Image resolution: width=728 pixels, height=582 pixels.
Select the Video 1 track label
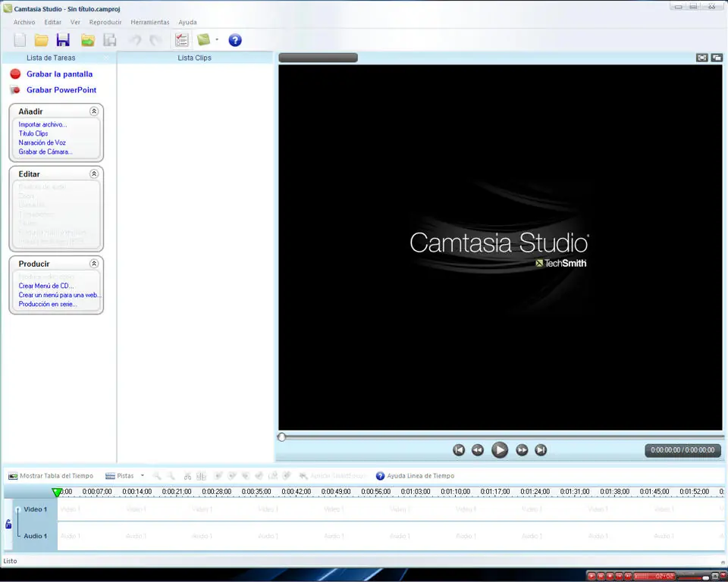[x=36, y=509]
